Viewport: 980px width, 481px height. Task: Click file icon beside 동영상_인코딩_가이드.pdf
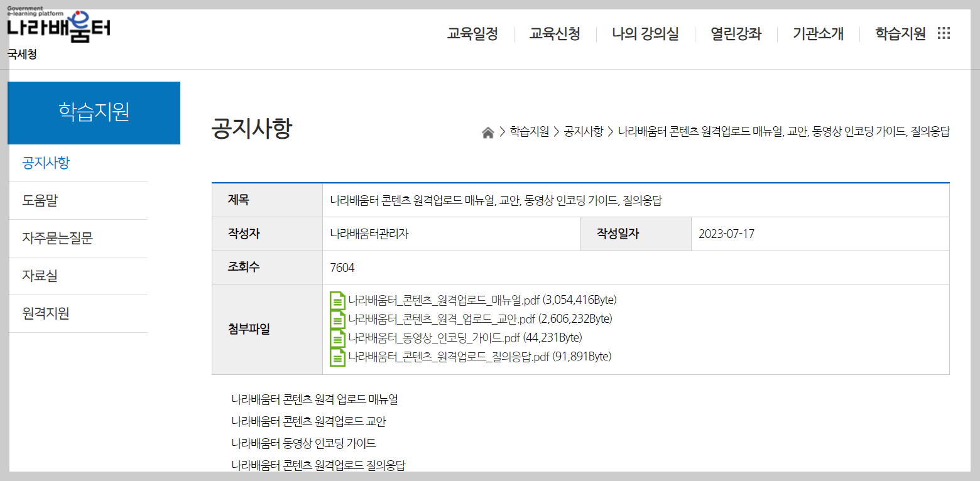tap(338, 338)
